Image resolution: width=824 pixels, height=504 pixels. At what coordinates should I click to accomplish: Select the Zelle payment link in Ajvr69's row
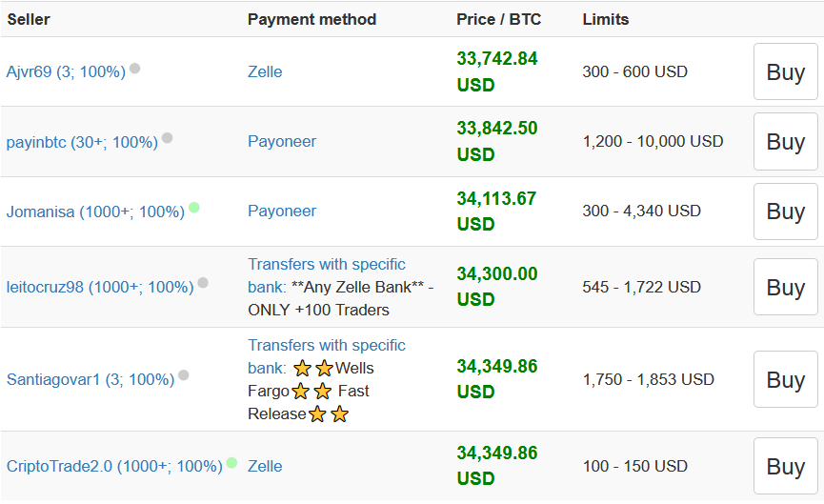pos(265,72)
